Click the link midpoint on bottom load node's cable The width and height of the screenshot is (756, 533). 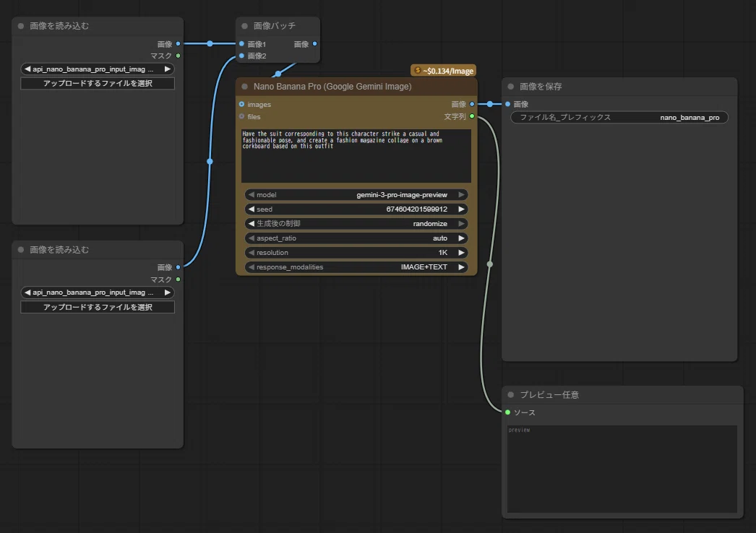coord(210,162)
